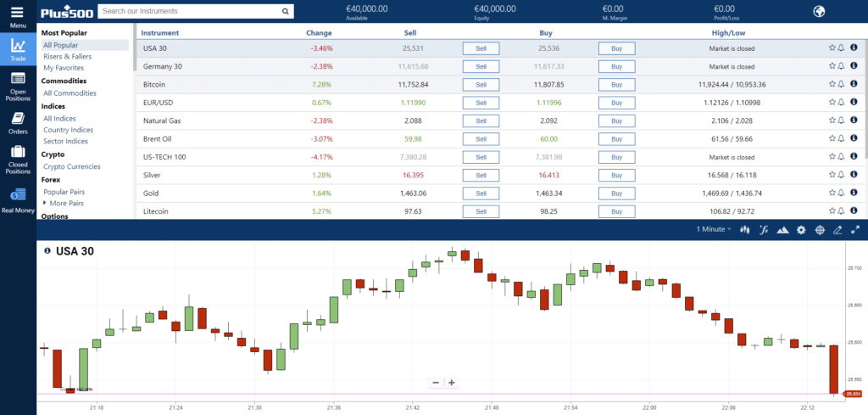Click Sell button for Gold

[481, 193]
